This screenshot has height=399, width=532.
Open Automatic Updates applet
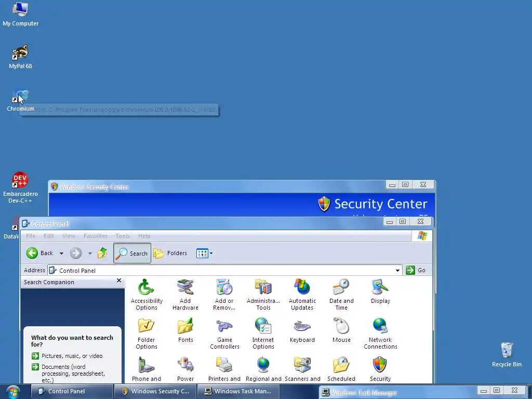[302, 294]
